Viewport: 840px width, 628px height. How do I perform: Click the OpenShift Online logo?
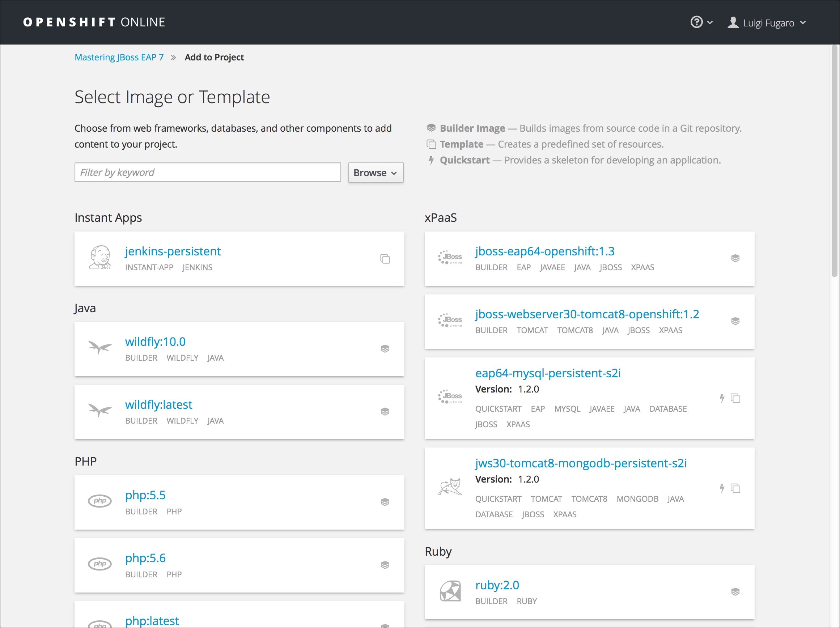click(x=94, y=22)
